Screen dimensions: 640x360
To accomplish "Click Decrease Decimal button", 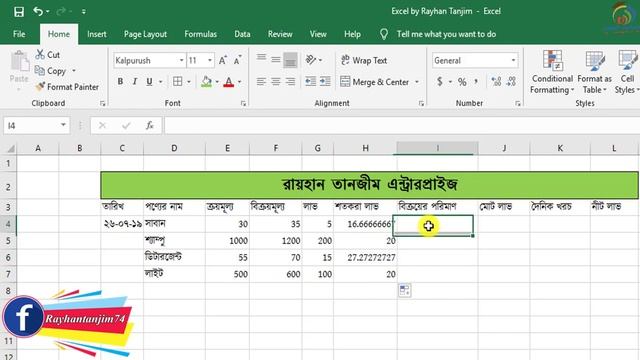I will coord(511,82).
